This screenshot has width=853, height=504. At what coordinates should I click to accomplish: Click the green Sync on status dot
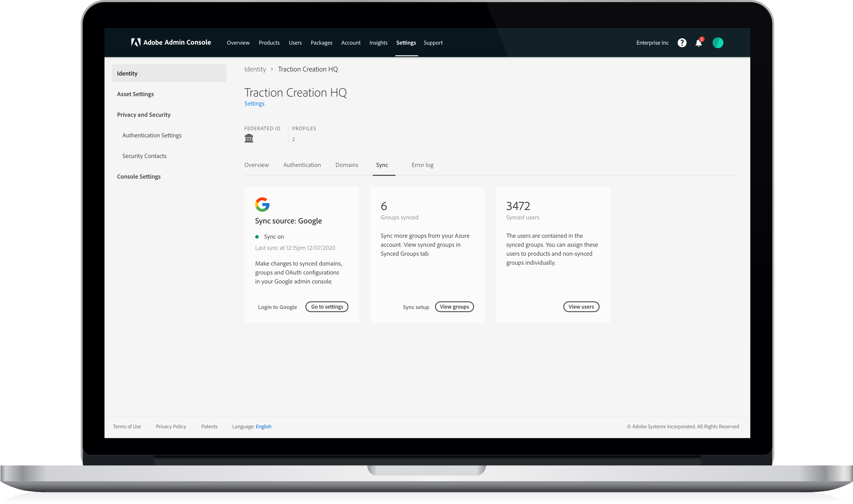coord(257,237)
